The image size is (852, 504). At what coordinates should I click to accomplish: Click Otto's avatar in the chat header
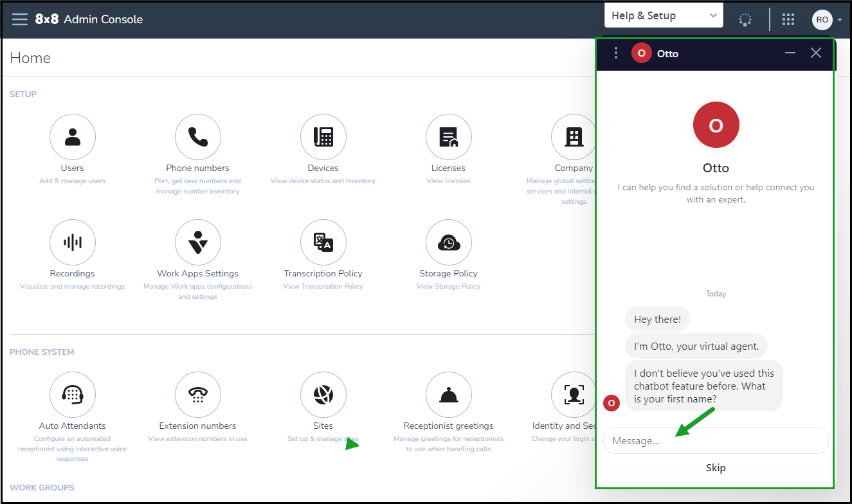point(642,53)
